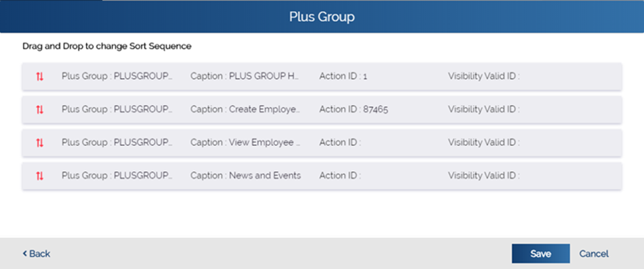The width and height of the screenshot is (644, 269).
Task: Click sort handle icon in PLUS GROUP H... row
Action: coord(40,77)
